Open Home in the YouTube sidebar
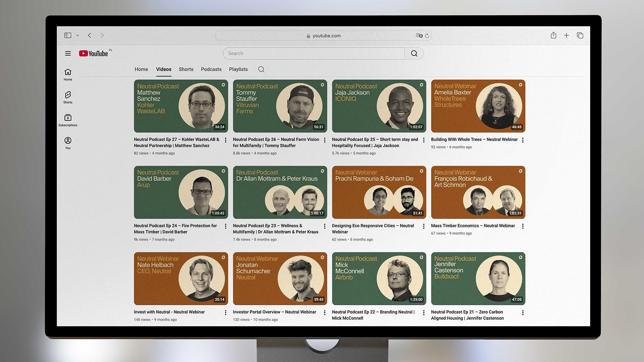644x362 pixels. pos(68,74)
